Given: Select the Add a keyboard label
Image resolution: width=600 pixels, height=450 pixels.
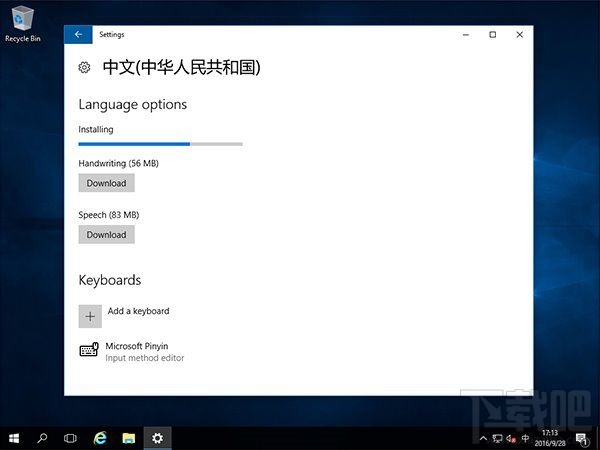Looking at the screenshot, I should 139,311.
